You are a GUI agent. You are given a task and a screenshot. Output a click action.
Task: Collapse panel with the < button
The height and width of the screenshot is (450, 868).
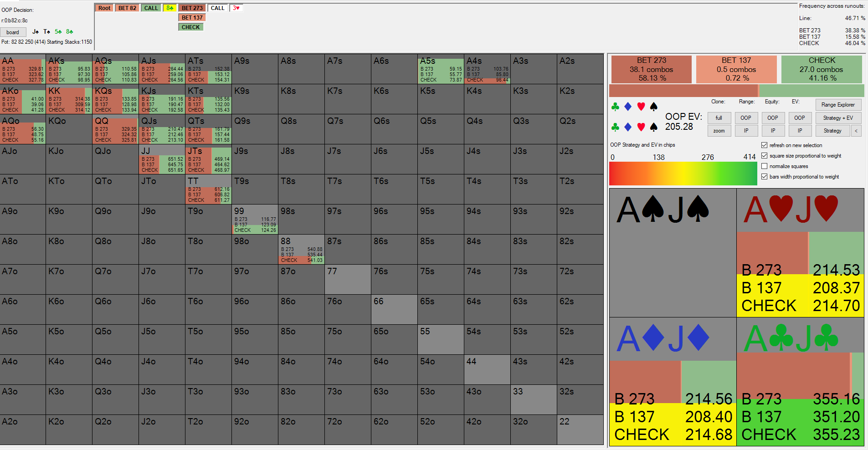click(x=857, y=131)
